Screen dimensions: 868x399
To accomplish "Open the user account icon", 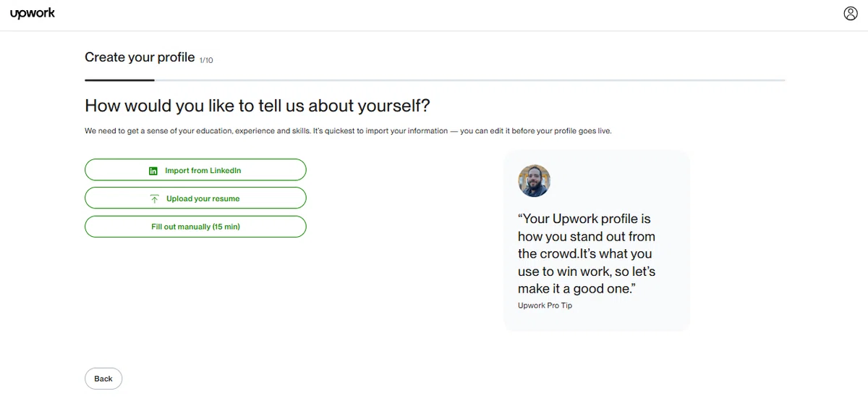I will (850, 14).
